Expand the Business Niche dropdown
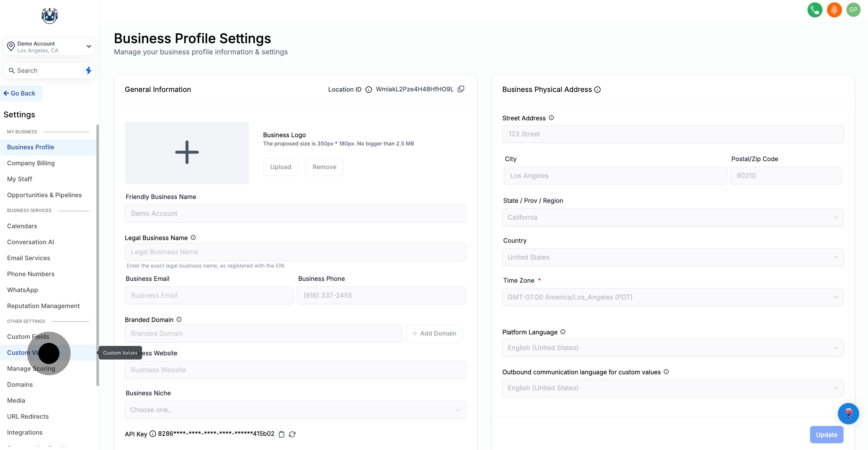This screenshot has height=450, width=868. pyautogui.click(x=295, y=410)
